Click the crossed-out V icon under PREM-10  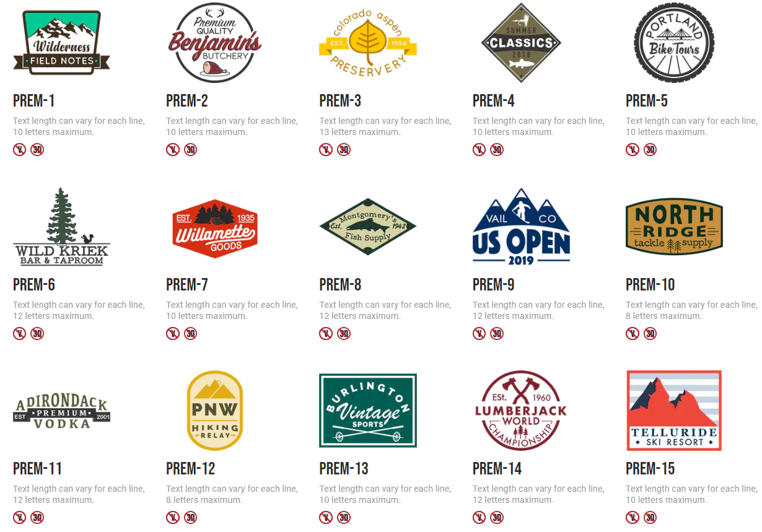coord(633,333)
